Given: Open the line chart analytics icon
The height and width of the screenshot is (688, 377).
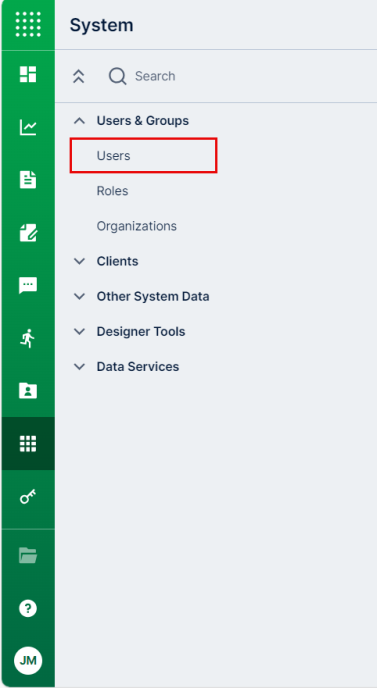Looking at the screenshot, I should click(x=28, y=127).
